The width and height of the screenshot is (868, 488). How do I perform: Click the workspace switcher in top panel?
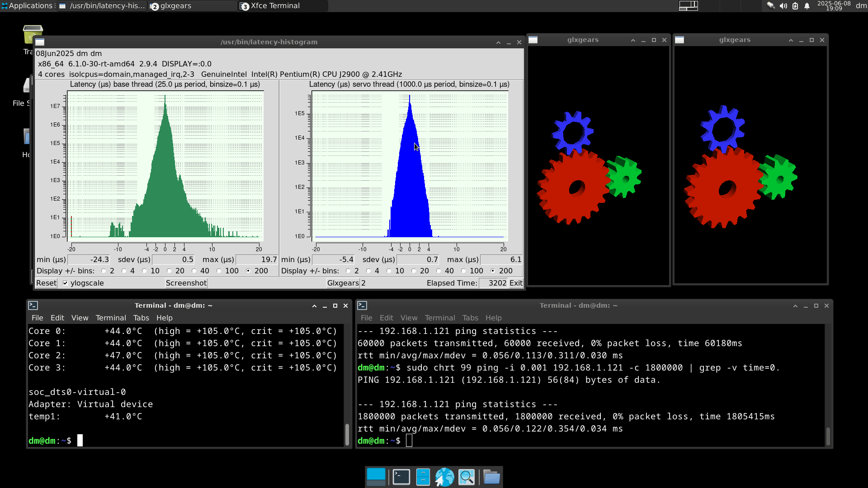[689, 6]
